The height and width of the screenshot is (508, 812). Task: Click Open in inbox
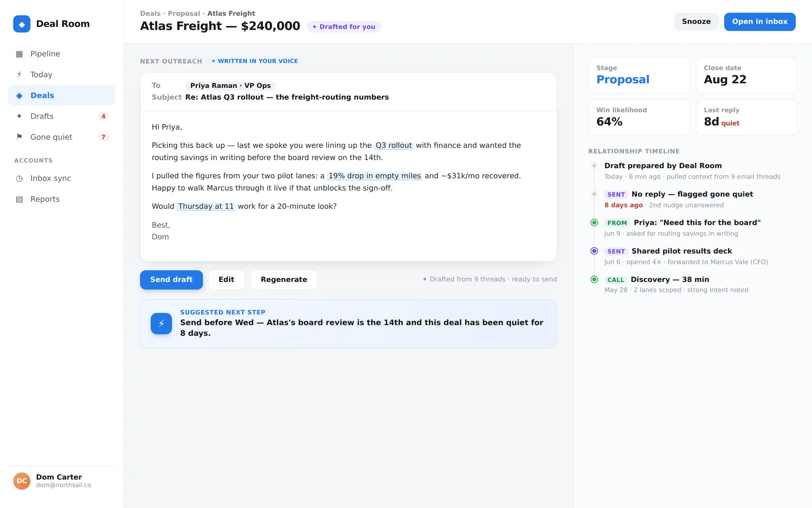(x=760, y=22)
